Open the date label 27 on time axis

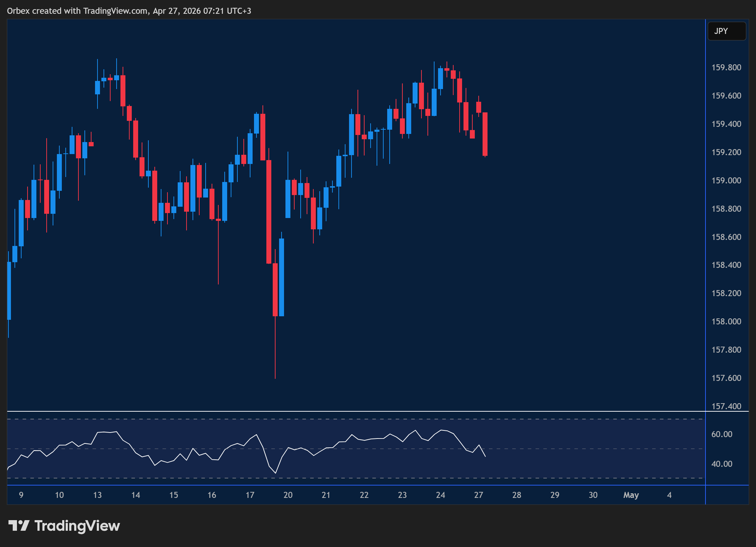[x=479, y=495]
